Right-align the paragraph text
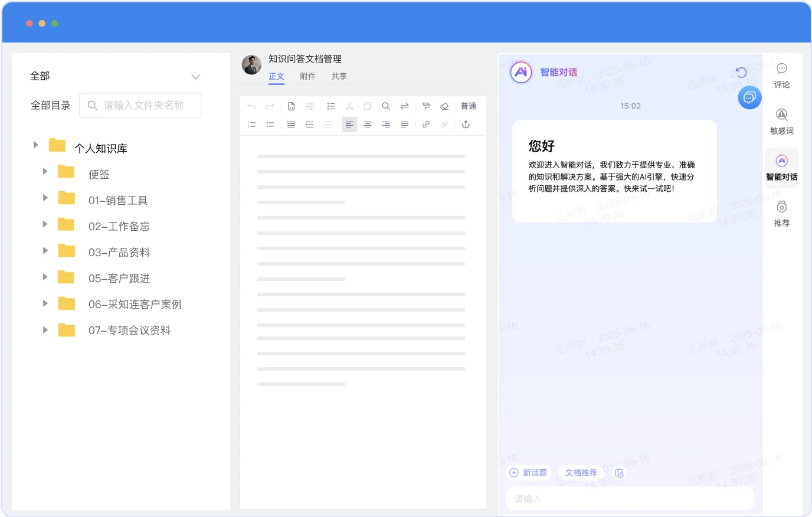 (x=386, y=125)
